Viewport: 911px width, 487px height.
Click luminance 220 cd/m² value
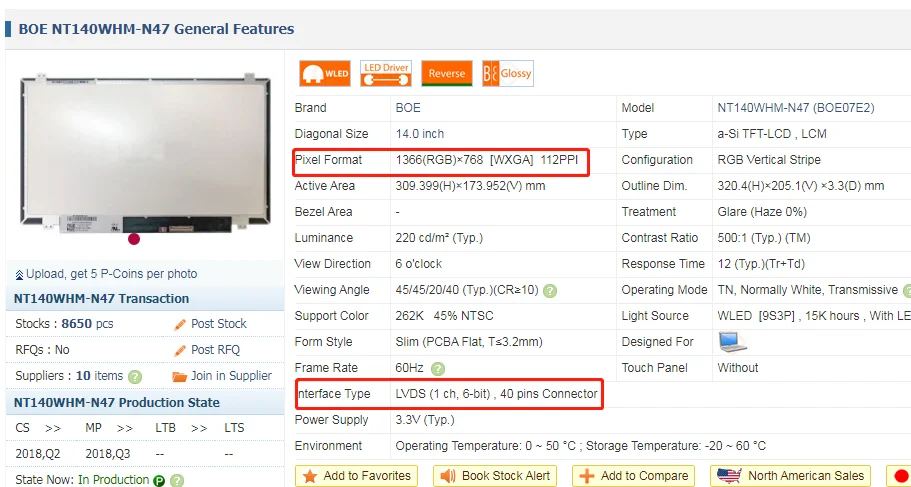[x=439, y=238]
